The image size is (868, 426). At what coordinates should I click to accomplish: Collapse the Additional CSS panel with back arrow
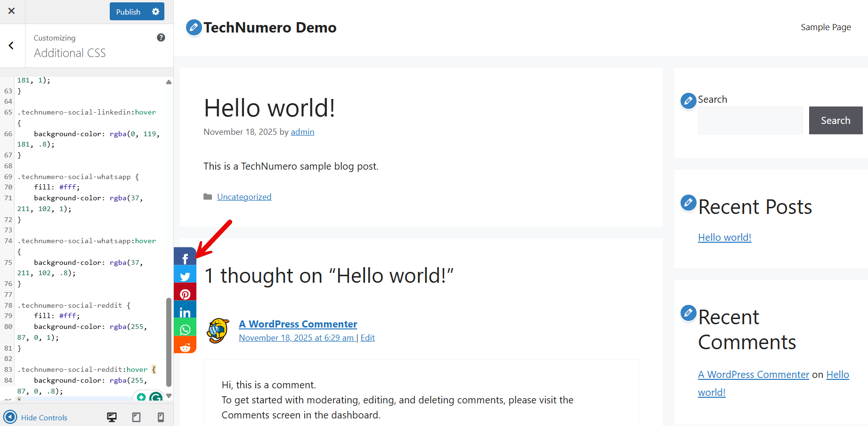coord(11,45)
